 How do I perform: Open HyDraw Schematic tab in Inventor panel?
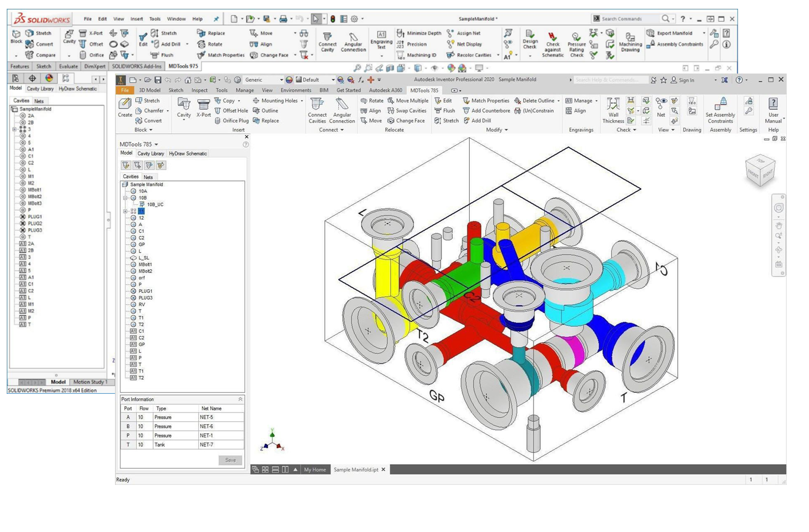[188, 154]
